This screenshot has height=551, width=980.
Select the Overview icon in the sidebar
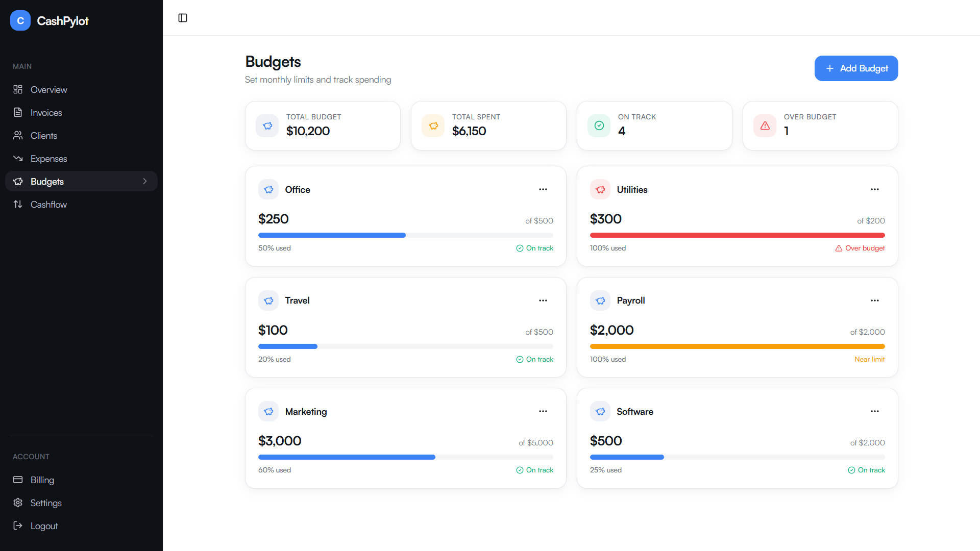point(18,89)
